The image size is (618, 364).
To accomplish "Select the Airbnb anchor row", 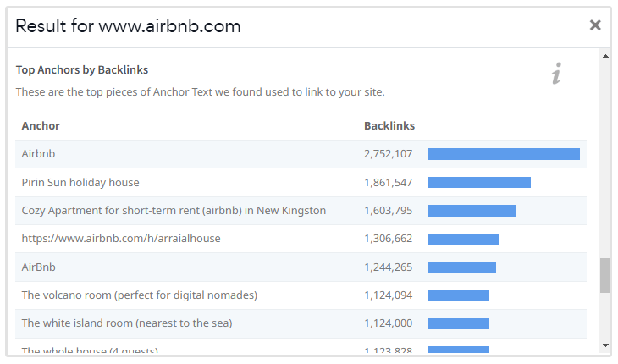I will [x=38, y=154].
